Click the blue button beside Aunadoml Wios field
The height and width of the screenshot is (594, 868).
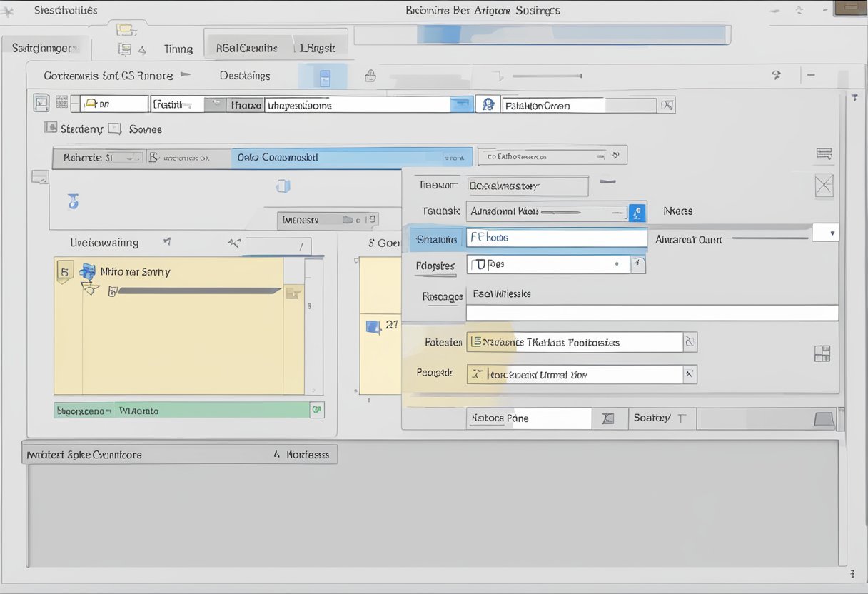(x=637, y=212)
